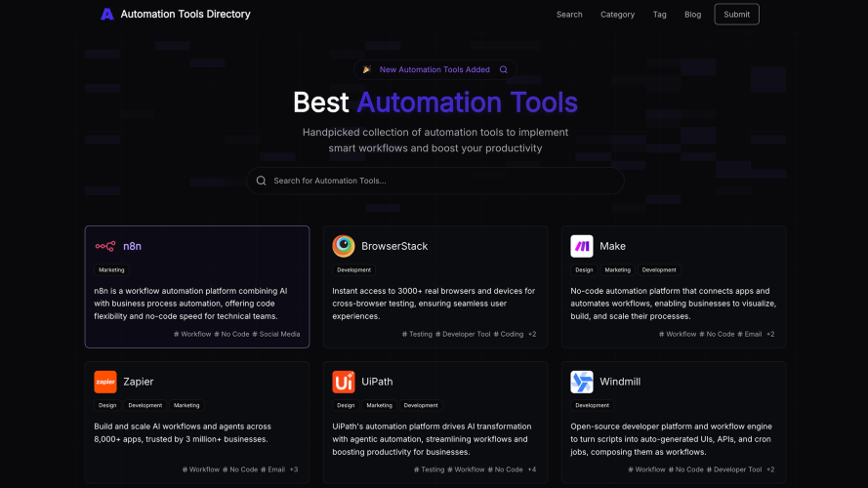This screenshot has height=488, width=868.
Task: Open the n8n card title
Action: coord(133,246)
